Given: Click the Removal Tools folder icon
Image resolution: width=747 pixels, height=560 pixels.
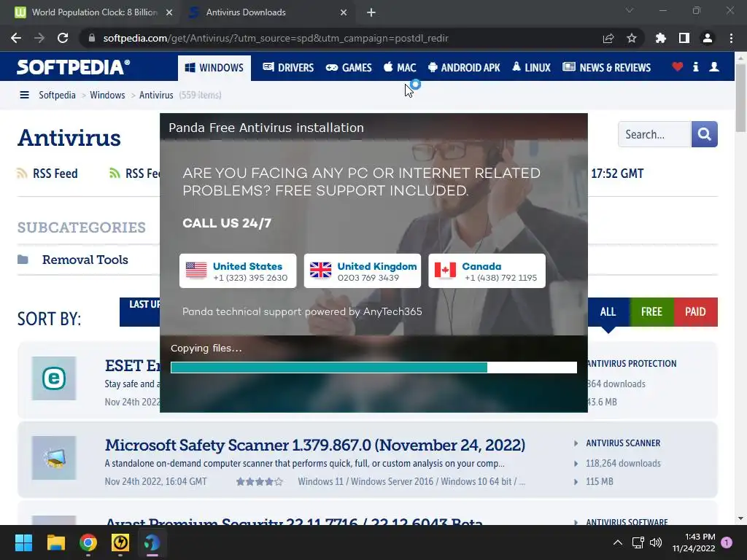Looking at the screenshot, I should tap(23, 260).
